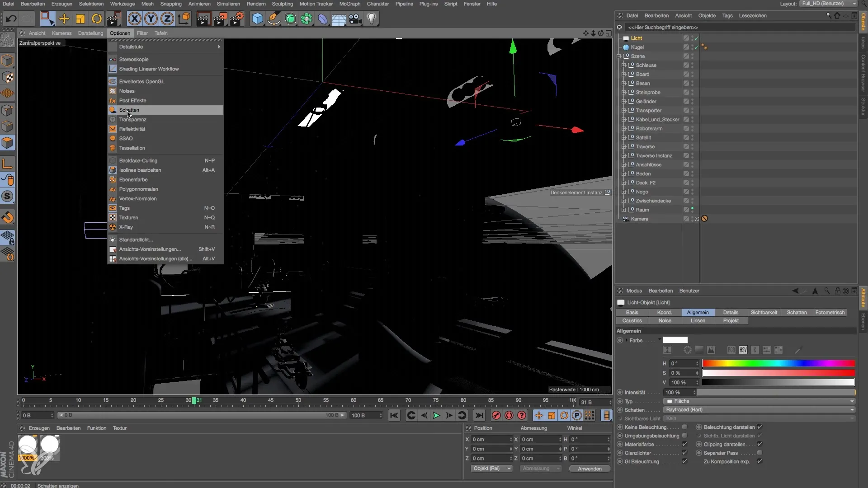868x488 pixels.
Task: Open the Render Settings icon
Action: 236,19
